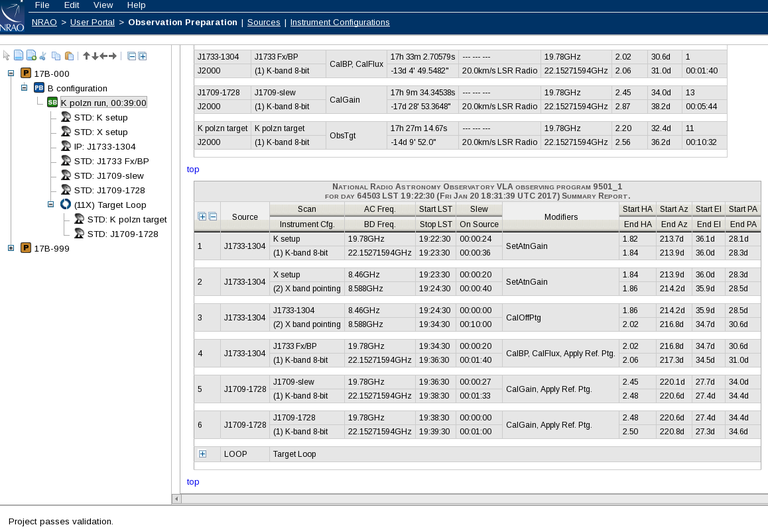Follow the Instrument Configurations link
The image size is (768, 531).
pyautogui.click(x=339, y=22)
